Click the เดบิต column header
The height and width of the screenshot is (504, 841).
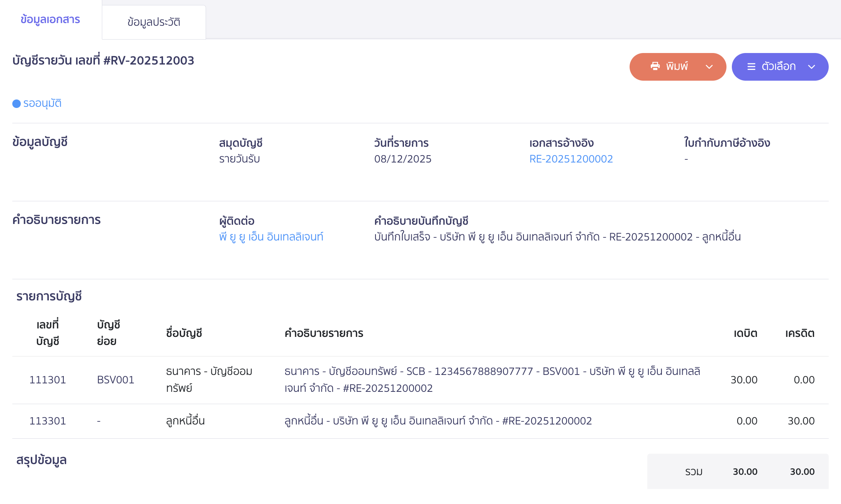(x=745, y=333)
